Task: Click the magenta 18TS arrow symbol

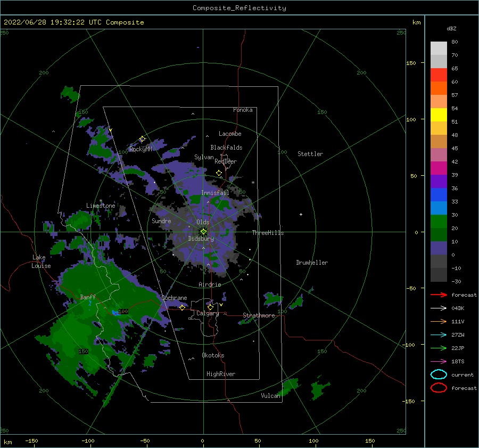Action: [x=439, y=362]
